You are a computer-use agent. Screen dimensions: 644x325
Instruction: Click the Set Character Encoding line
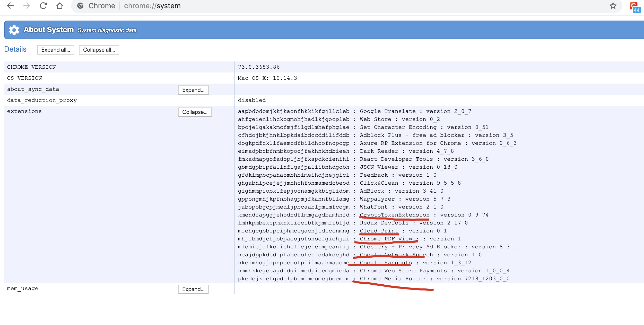click(363, 127)
